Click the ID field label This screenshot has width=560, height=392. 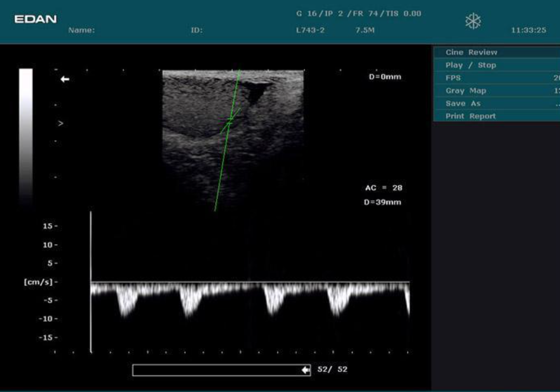click(x=197, y=30)
